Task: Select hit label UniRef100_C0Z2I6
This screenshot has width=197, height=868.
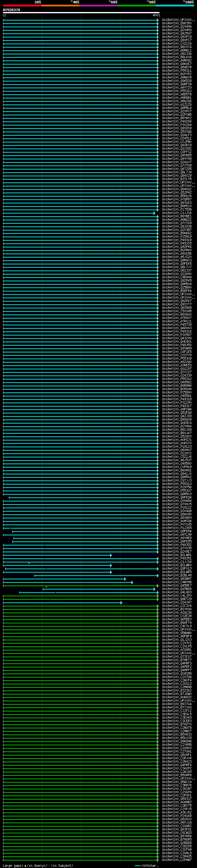Action: pos(177,43)
